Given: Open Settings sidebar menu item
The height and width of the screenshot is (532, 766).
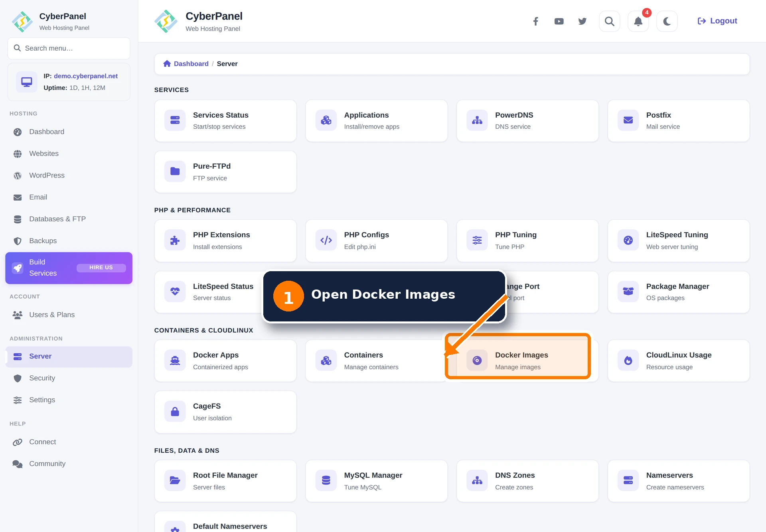Looking at the screenshot, I should click(69, 400).
